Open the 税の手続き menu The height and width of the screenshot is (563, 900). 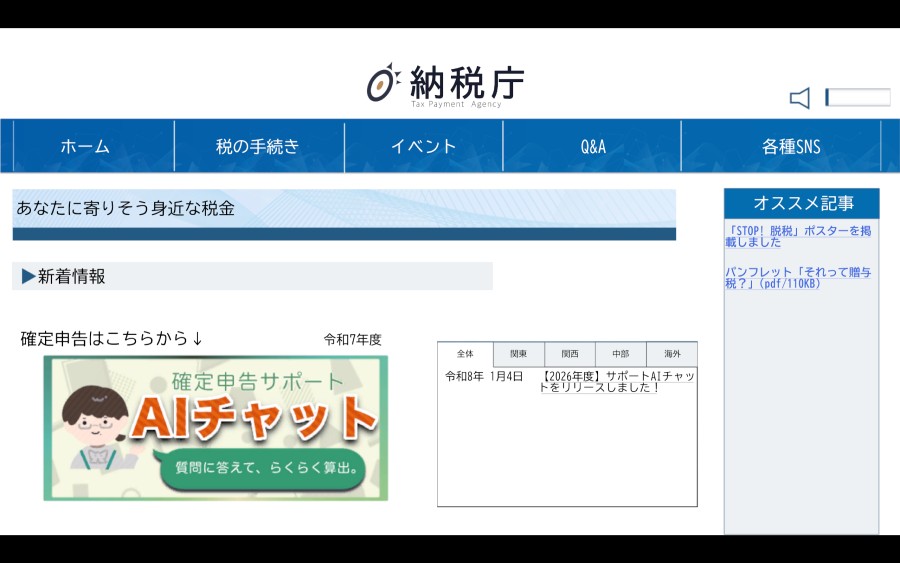(x=258, y=147)
